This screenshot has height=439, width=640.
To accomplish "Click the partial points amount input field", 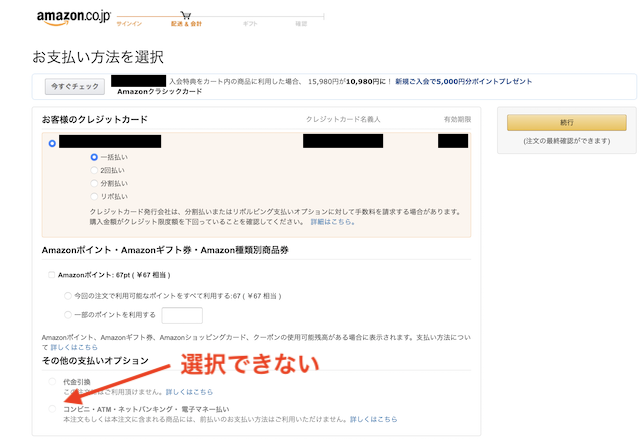I will [182, 315].
